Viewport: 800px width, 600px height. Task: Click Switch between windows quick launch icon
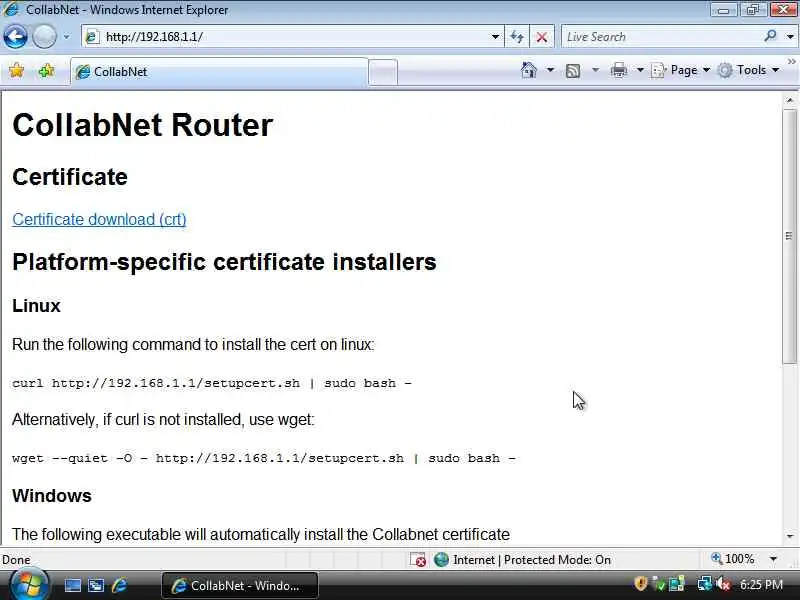point(96,585)
